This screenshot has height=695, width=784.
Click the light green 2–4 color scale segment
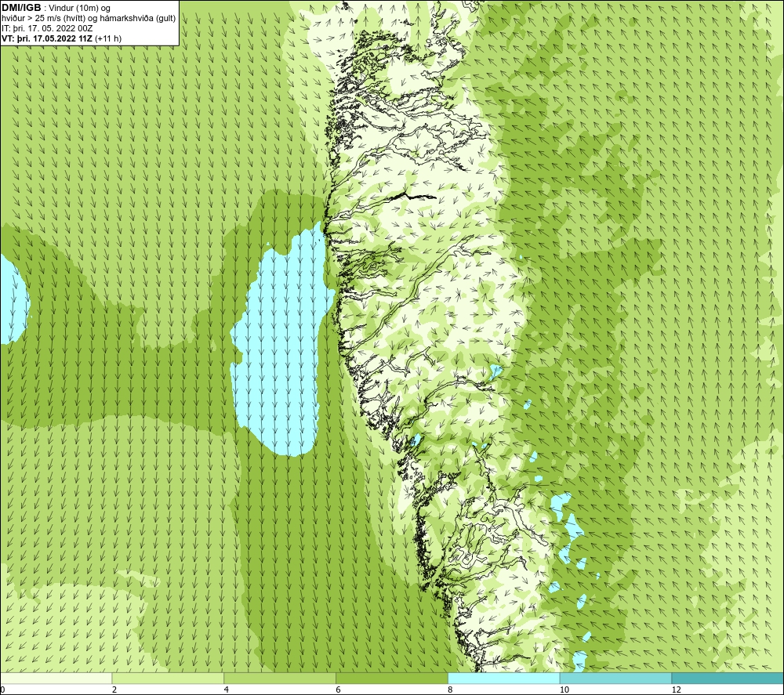click(x=168, y=678)
